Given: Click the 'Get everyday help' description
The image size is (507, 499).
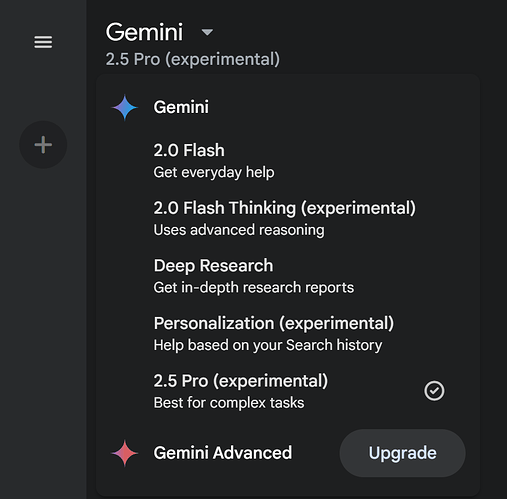Looking at the screenshot, I should point(214,172).
